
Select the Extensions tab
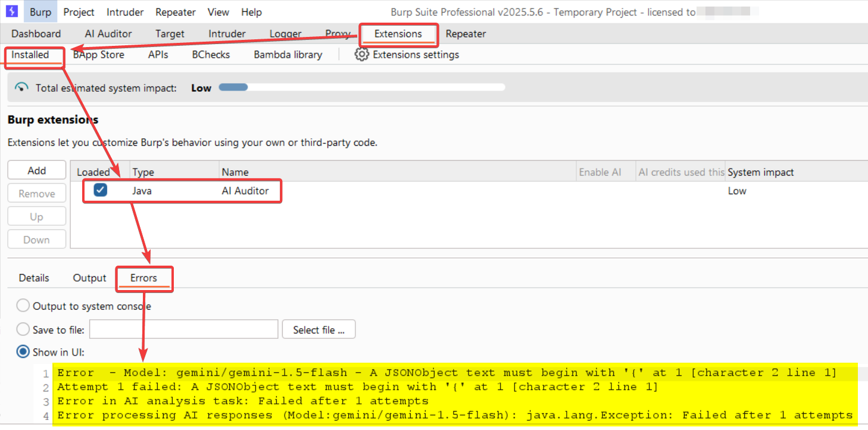coord(398,34)
